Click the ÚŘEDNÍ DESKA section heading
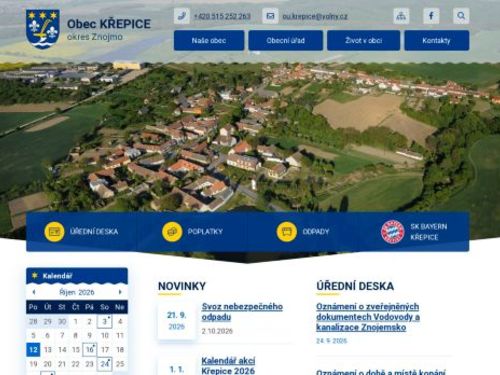The height and width of the screenshot is (375, 500). pyautogui.click(x=355, y=286)
